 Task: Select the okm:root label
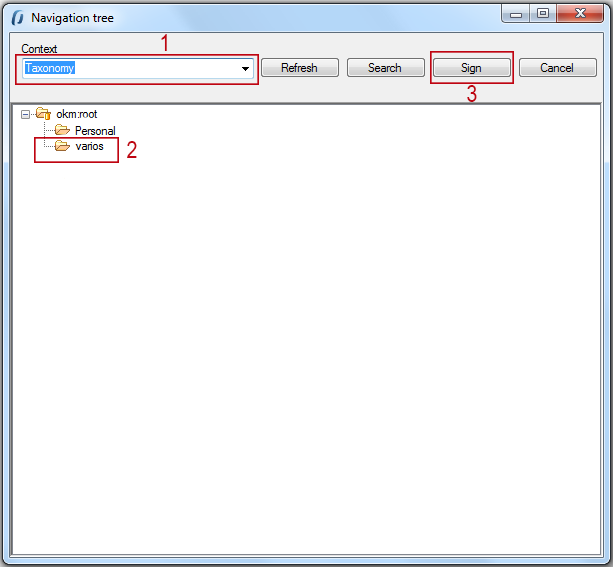[x=77, y=114]
